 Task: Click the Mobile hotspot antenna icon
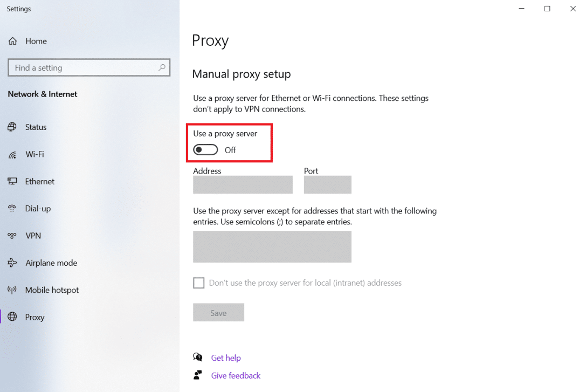click(12, 290)
